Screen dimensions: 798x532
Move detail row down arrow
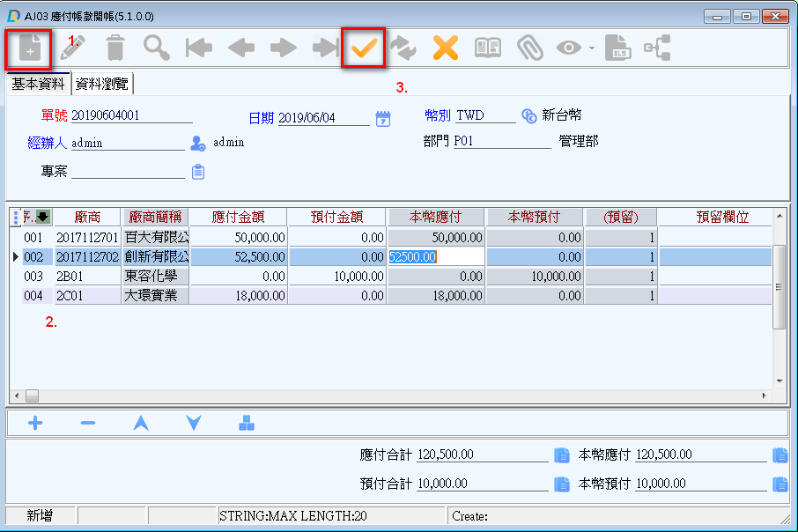click(194, 423)
